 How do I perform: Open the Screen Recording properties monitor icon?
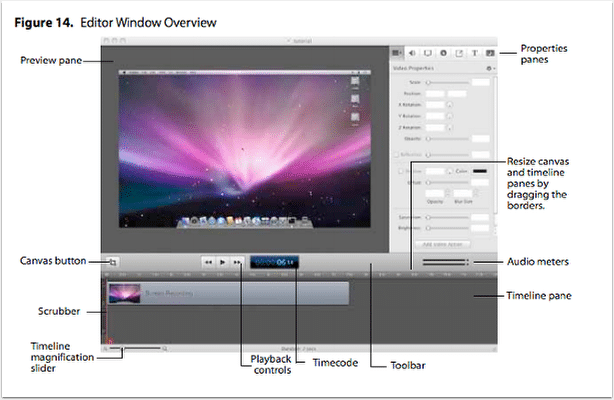coord(428,53)
